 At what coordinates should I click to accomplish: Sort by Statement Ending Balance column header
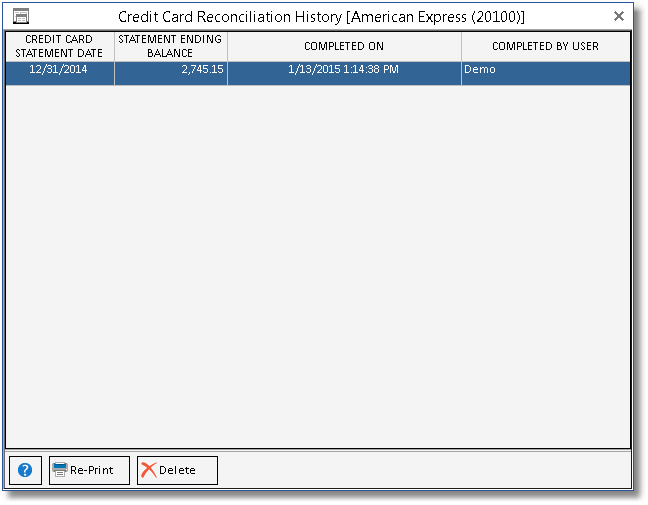171,46
